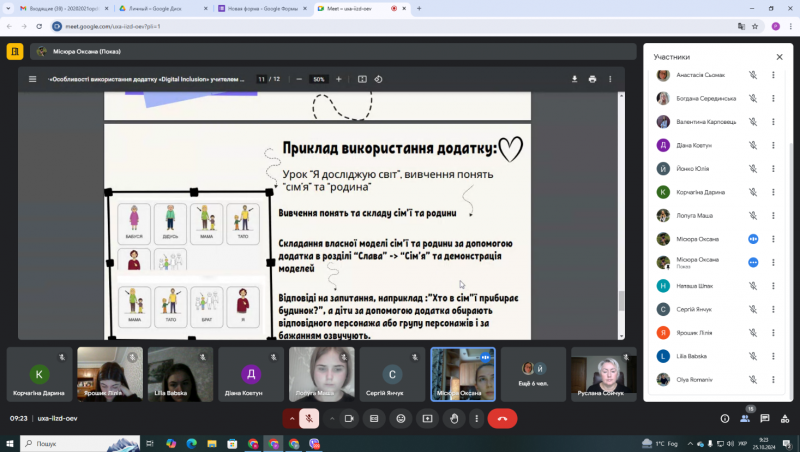800x452 pixels.
Task: Open options menu for Діана Ковтун
Action: 773,145
